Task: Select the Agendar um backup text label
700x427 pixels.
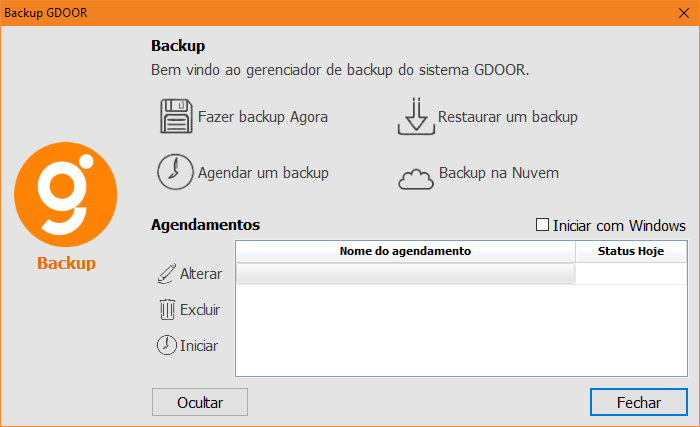Action: pyautogui.click(x=264, y=173)
